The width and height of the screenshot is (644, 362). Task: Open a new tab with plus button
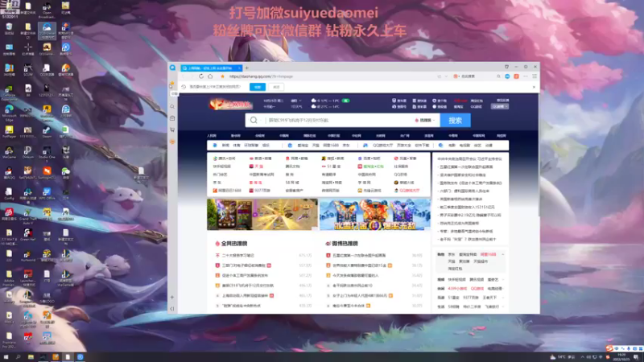[x=247, y=68]
